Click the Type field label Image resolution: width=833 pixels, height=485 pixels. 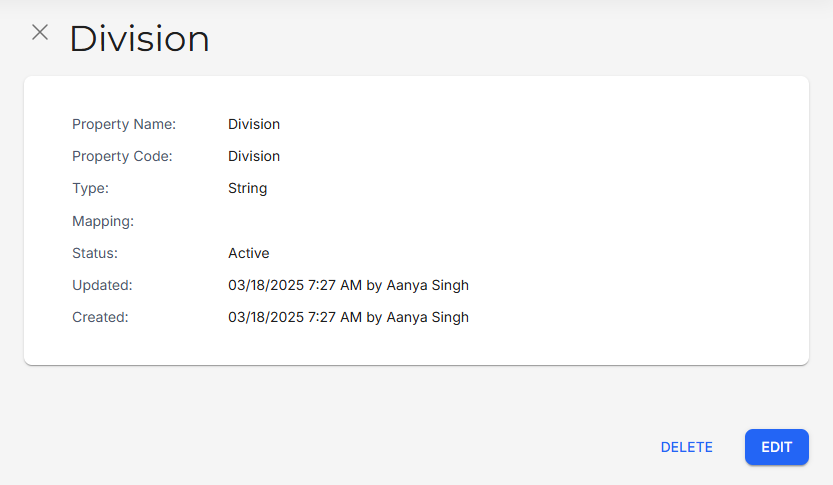tap(90, 188)
